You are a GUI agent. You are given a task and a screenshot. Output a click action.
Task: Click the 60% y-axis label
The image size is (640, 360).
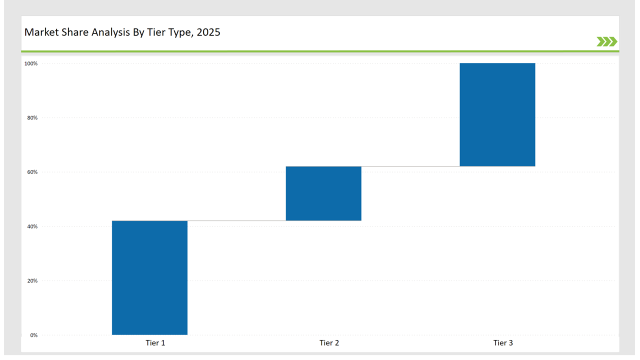coord(32,172)
